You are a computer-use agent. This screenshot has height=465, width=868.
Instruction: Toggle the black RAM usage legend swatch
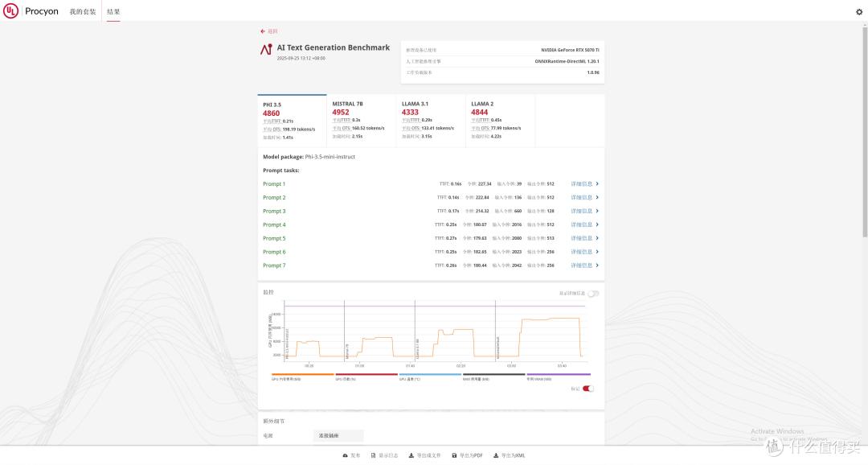(x=493, y=375)
